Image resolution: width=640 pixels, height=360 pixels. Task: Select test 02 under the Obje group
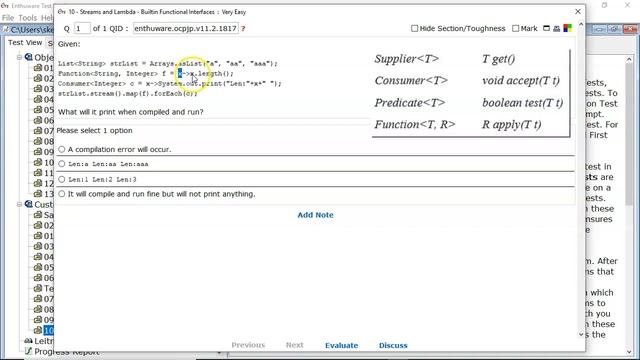(x=44, y=78)
